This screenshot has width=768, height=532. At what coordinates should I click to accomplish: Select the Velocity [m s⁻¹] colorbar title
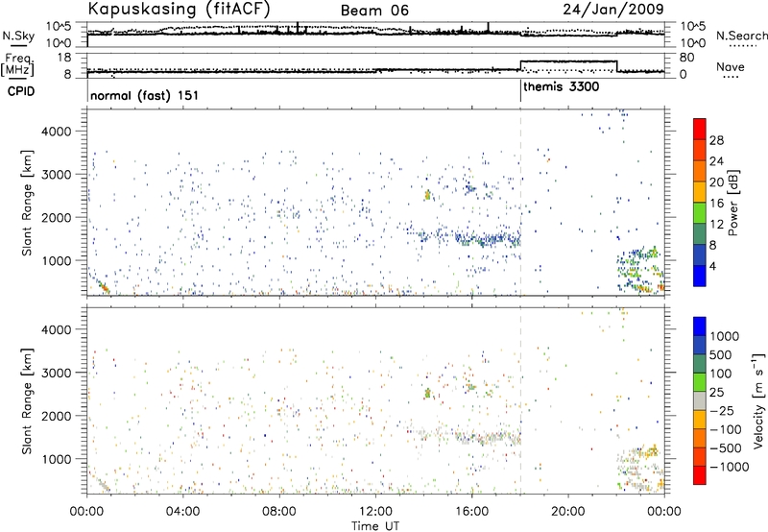[758, 400]
